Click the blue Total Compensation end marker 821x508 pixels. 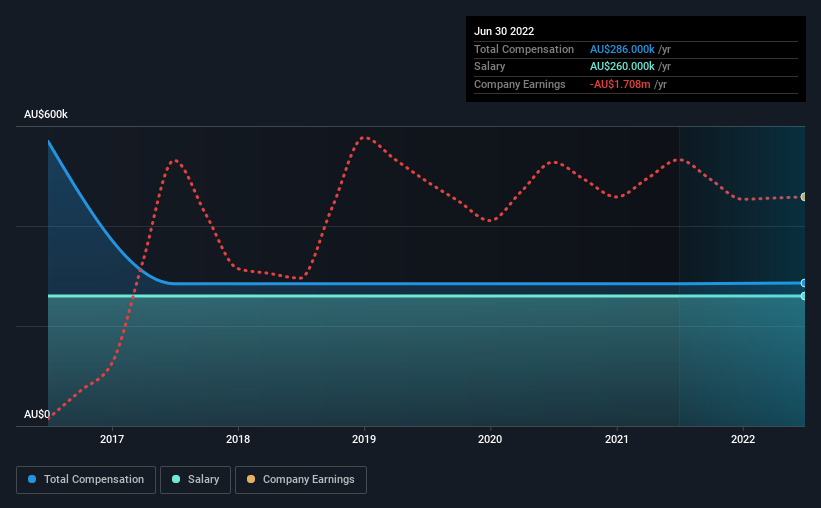click(803, 283)
